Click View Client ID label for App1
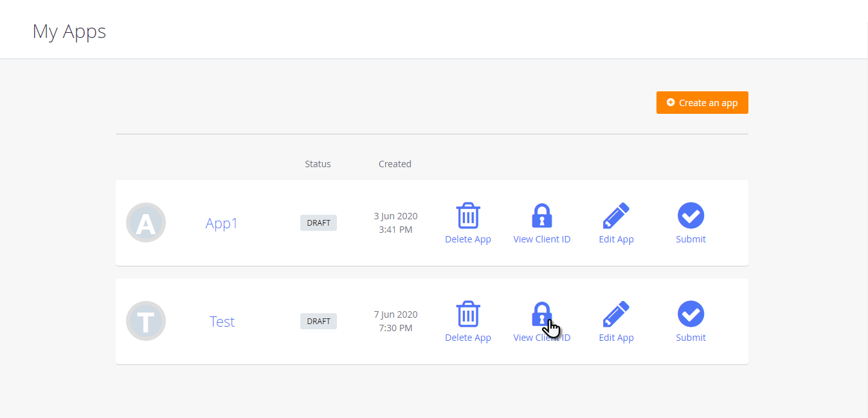The height and width of the screenshot is (418, 868). tap(542, 239)
